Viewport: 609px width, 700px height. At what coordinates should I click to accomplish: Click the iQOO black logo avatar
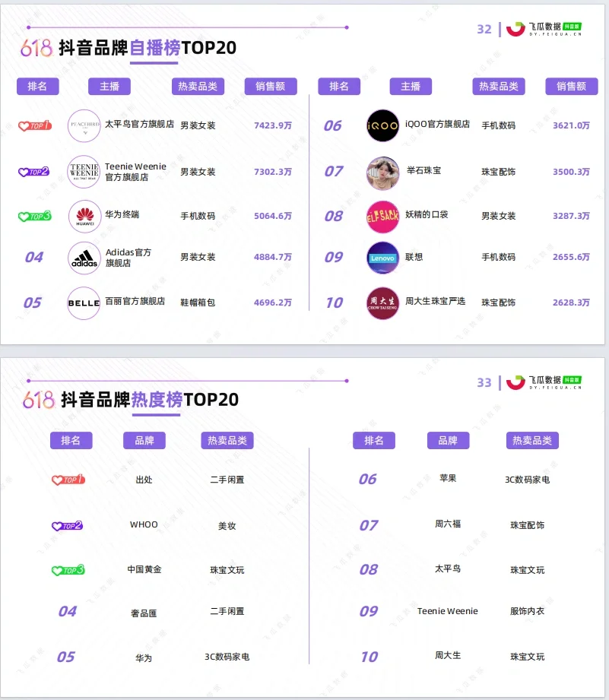[382, 125]
